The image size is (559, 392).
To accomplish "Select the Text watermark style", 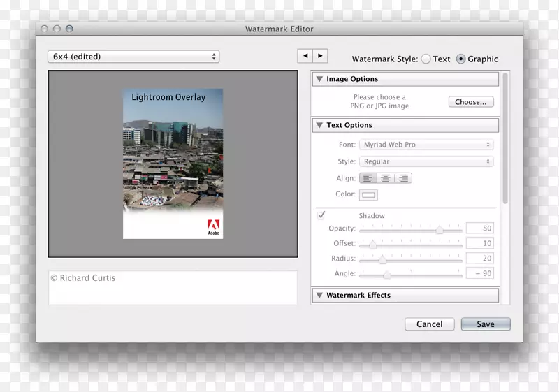I will 426,59.
